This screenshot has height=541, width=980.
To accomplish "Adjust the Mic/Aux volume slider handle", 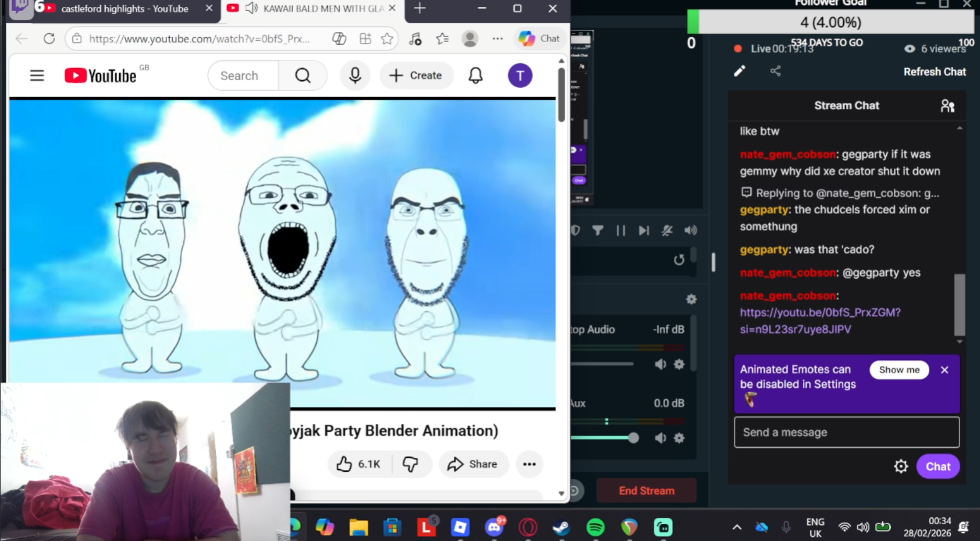I will coord(633,438).
